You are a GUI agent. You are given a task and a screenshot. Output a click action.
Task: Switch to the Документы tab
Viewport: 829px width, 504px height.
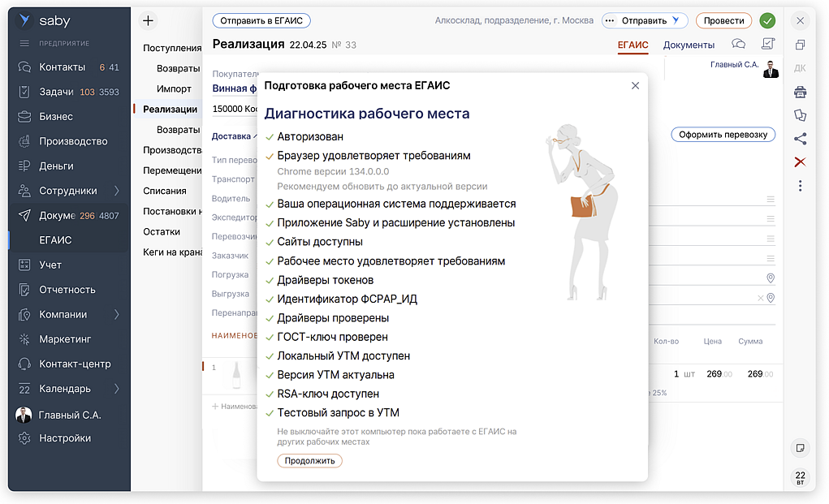[689, 45]
